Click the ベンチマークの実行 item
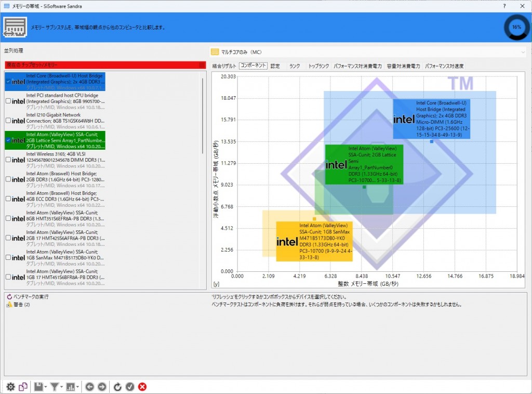The width and height of the screenshot is (532, 394). click(30, 296)
